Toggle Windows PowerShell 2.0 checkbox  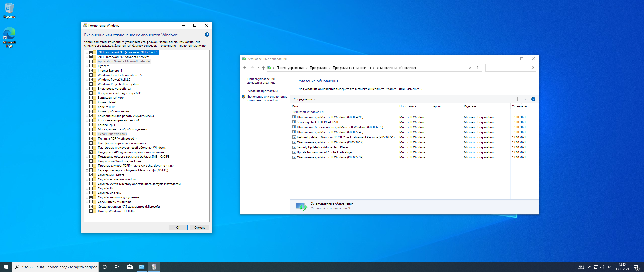pyautogui.click(x=91, y=80)
